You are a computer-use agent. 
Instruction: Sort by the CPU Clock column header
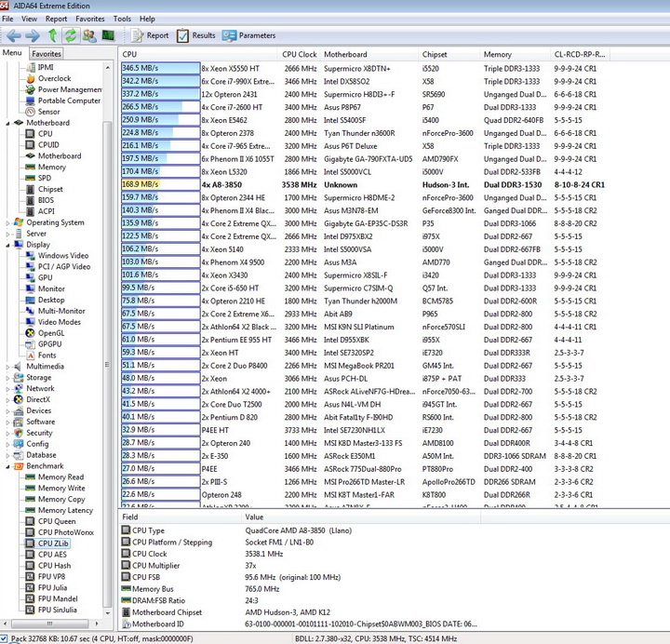point(299,54)
